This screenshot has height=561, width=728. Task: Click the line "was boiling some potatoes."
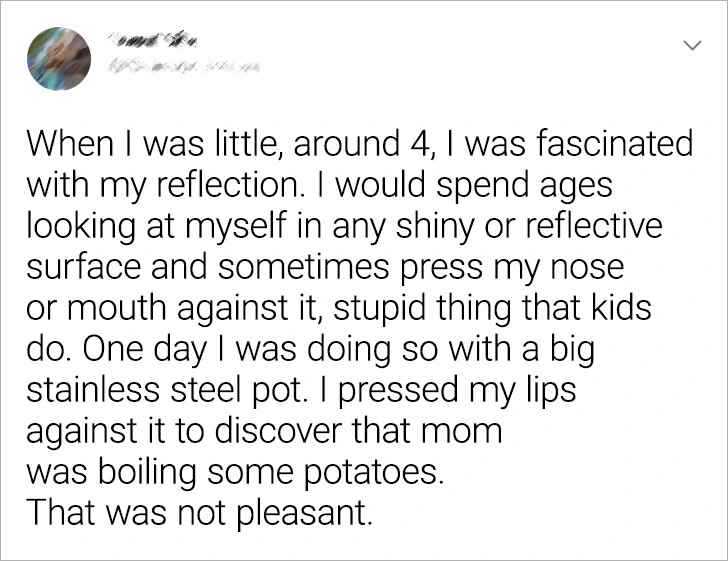[236, 472]
